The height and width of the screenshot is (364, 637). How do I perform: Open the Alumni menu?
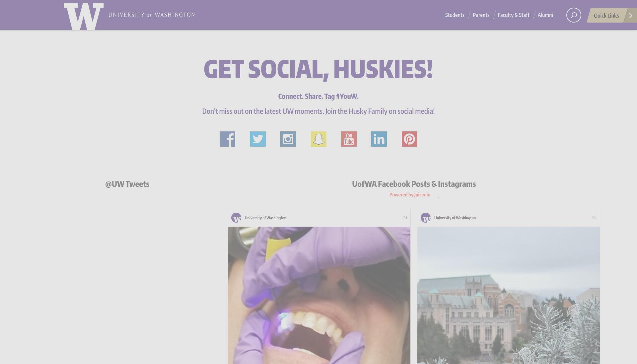[x=545, y=15]
